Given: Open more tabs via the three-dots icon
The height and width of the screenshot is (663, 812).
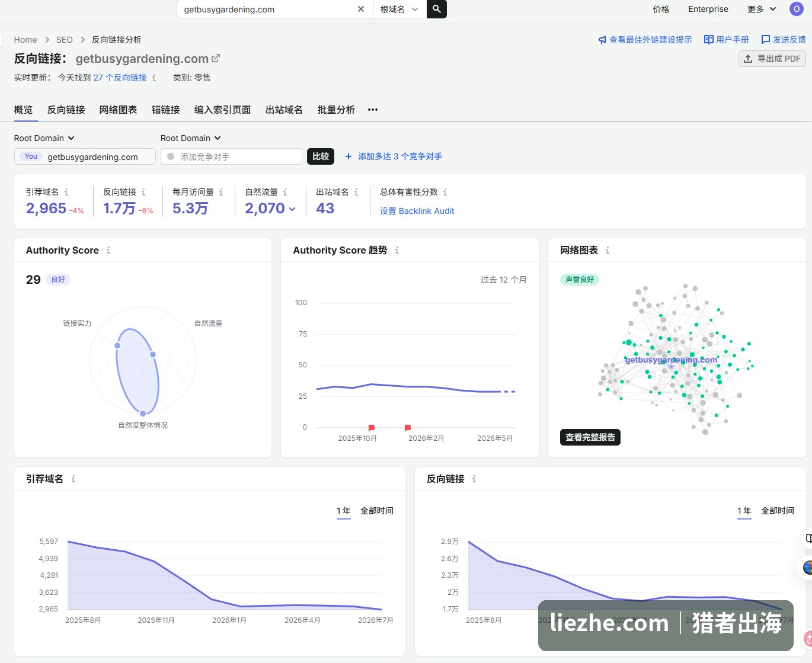Looking at the screenshot, I should (373, 110).
